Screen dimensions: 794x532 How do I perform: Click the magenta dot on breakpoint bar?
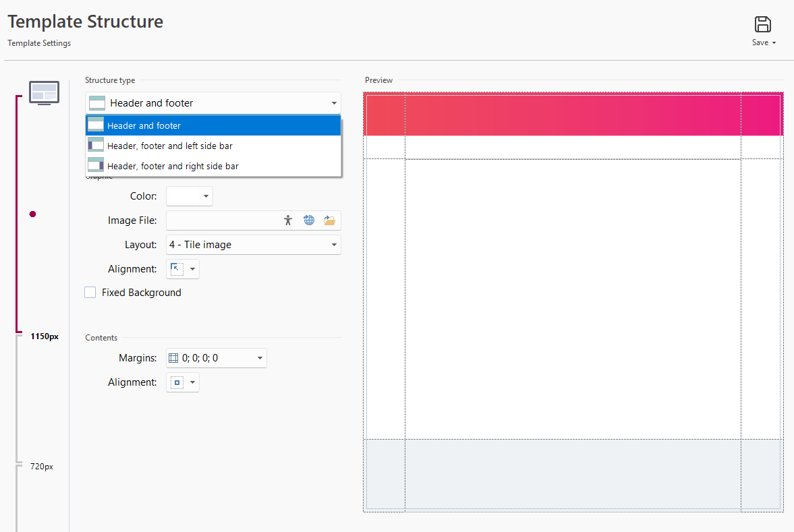click(32, 214)
